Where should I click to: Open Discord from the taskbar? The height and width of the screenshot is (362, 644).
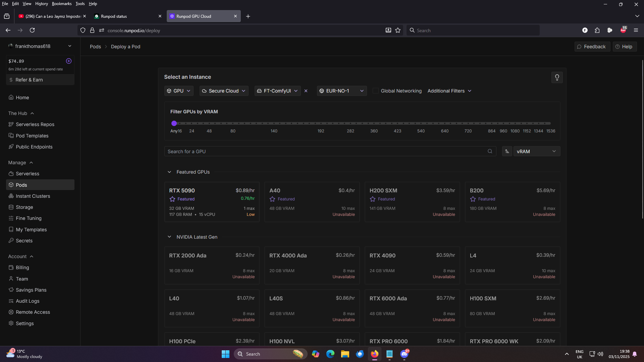(x=404, y=354)
